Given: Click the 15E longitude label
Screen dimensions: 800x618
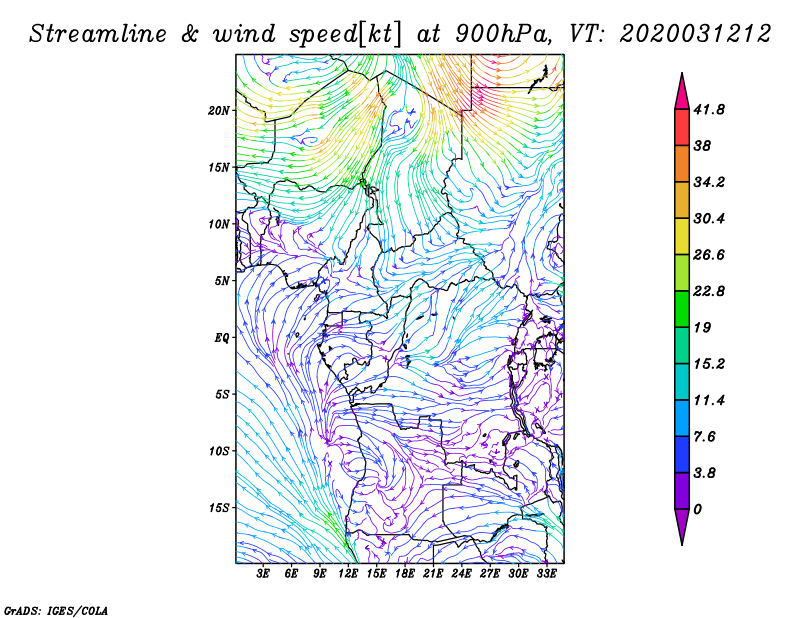Looking at the screenshot, I should 376,574.
